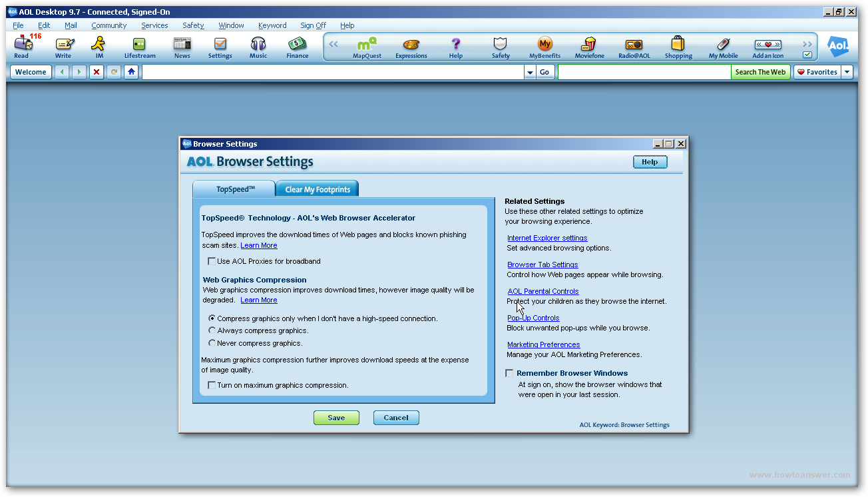Open the Lifestream icon
Viewport: 868px width, 497px height.
click(x=139, y=47)
